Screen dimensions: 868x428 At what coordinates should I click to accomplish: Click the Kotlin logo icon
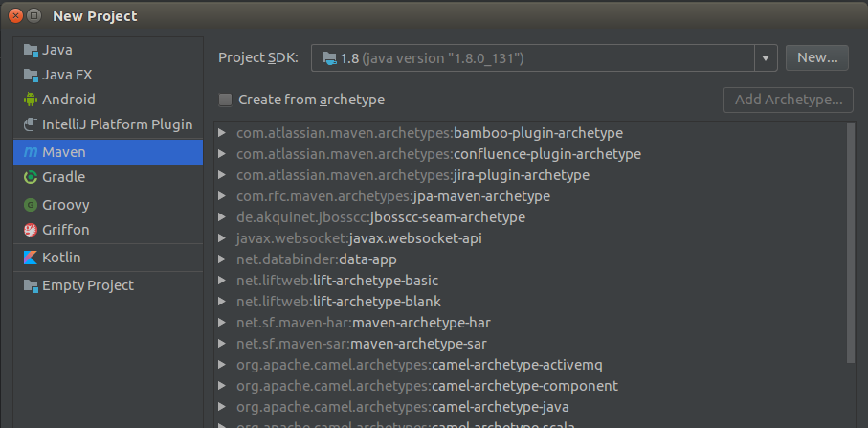pyautogui.click(x=31, y=258)
